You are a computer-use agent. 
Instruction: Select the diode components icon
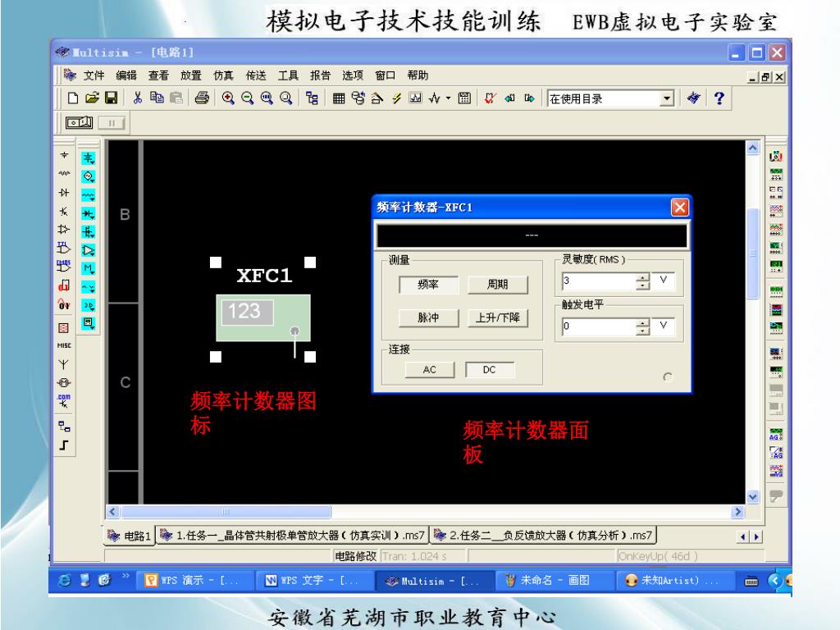(x=64, y=192)
